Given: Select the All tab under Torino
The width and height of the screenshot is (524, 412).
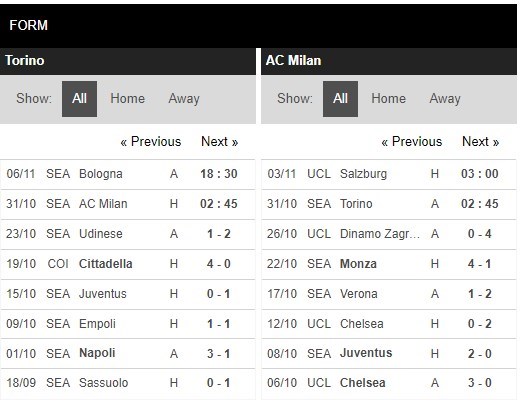Looking at the screenshot, I should click(x=79, y=99).
